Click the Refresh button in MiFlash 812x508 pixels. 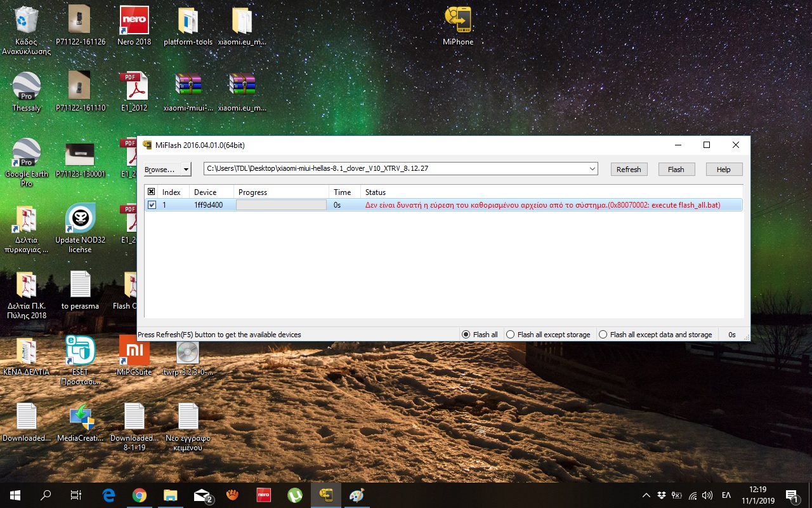click(629, 170)
